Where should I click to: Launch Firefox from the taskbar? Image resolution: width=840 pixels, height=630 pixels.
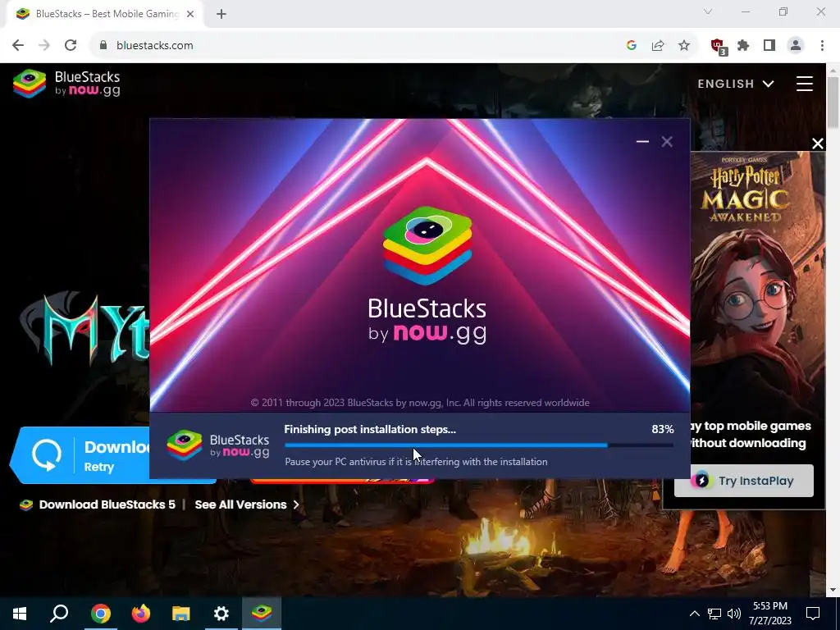point(141,614)
